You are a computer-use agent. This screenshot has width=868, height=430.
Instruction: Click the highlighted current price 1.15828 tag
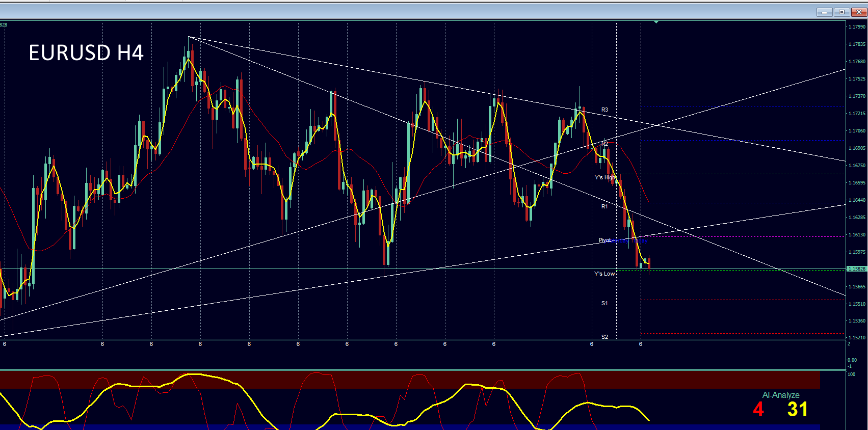click(857, 269)
